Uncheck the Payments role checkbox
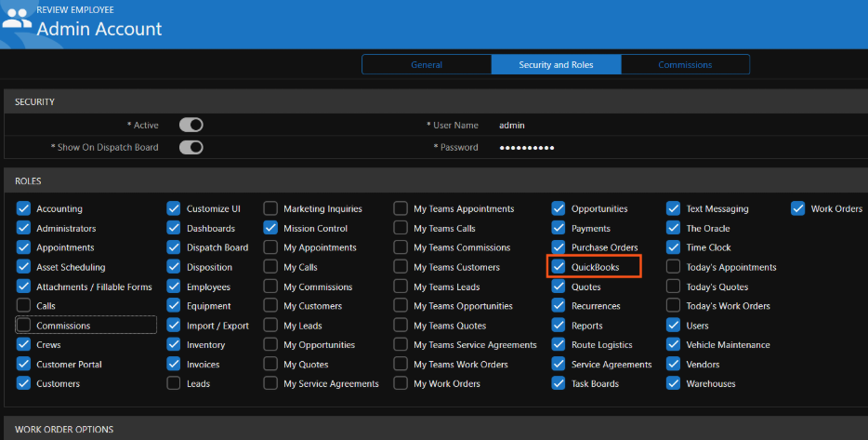Screen dimensions: 868x440 tap(558, 228)
